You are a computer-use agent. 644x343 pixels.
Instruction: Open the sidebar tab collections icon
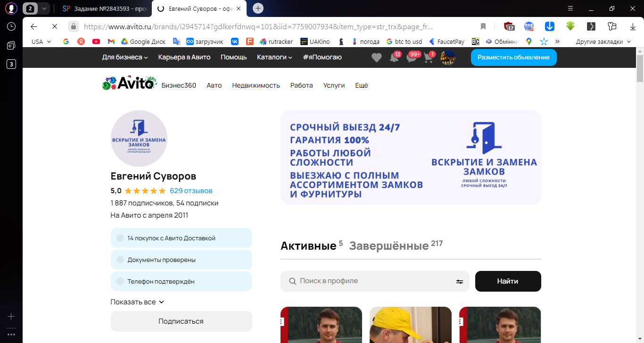pos(11,45)
